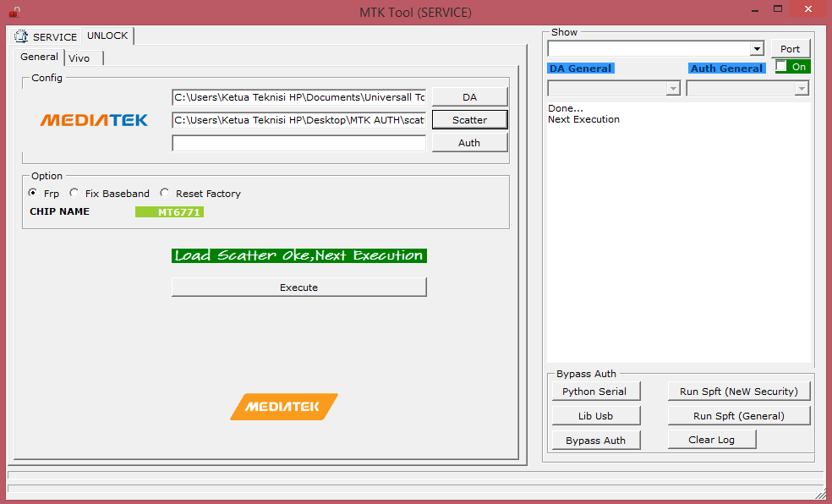
Task: Toggle the On checkbox
Action: pyautogui.click(x=781, y=66)
